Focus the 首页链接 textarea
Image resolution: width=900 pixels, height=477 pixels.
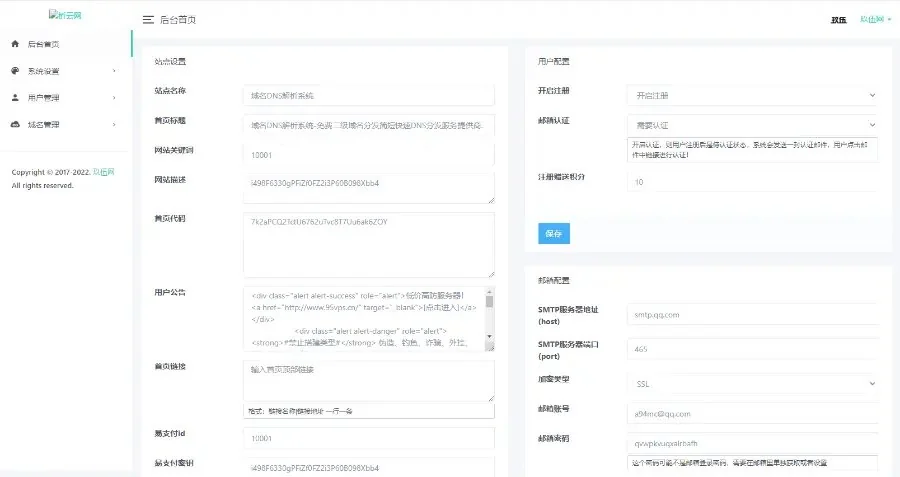[368, 381]
